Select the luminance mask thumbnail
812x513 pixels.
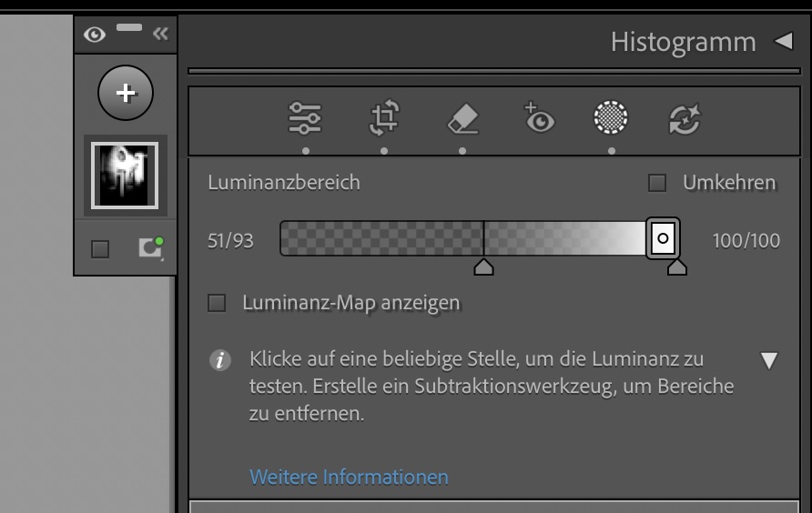tap(122, 176)
